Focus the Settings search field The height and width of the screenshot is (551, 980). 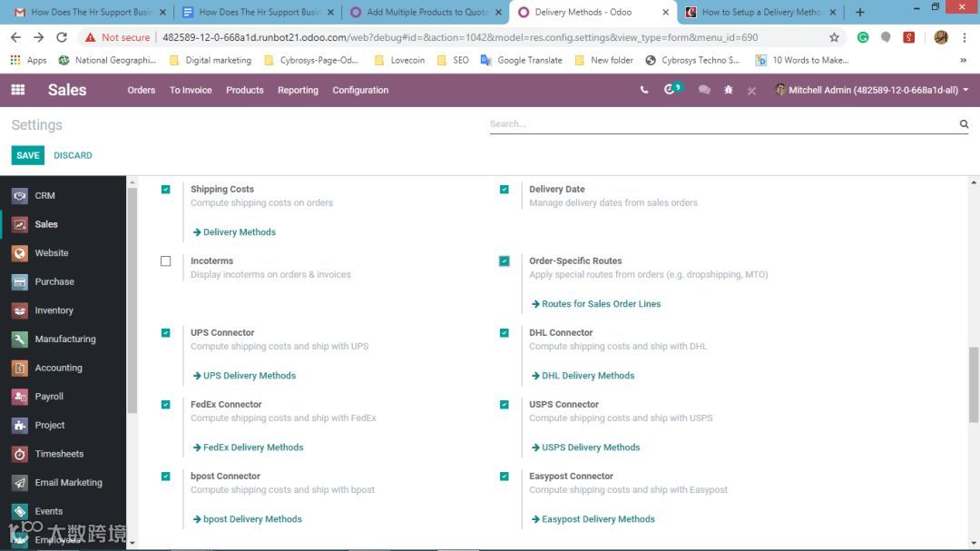723,123
